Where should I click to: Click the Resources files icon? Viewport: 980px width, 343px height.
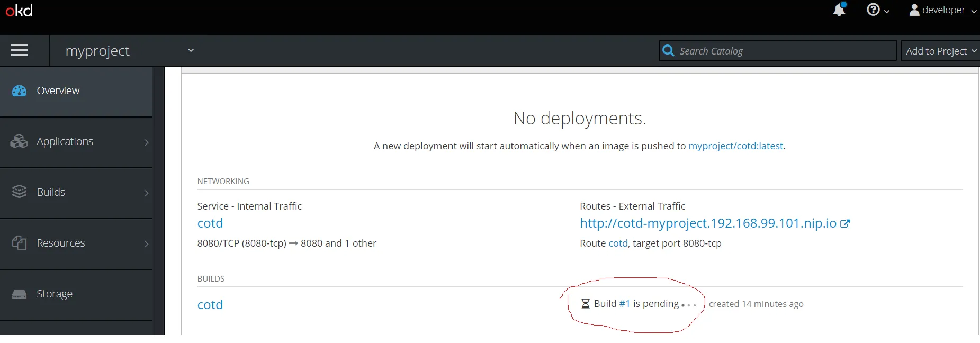[19, 242]
